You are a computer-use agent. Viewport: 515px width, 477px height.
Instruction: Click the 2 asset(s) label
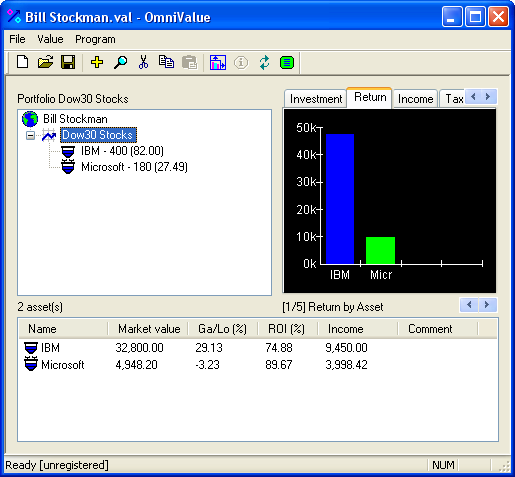40,307
